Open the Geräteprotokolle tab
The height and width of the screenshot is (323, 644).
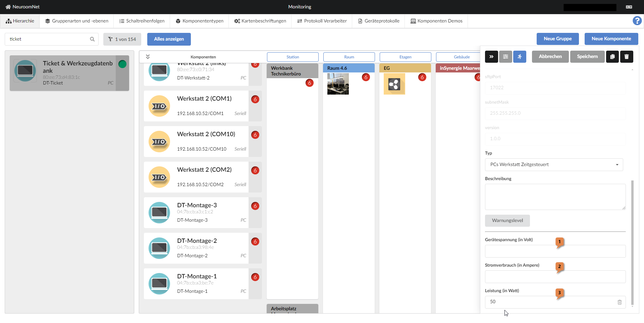pyautogui.click(x=378, y=21)
